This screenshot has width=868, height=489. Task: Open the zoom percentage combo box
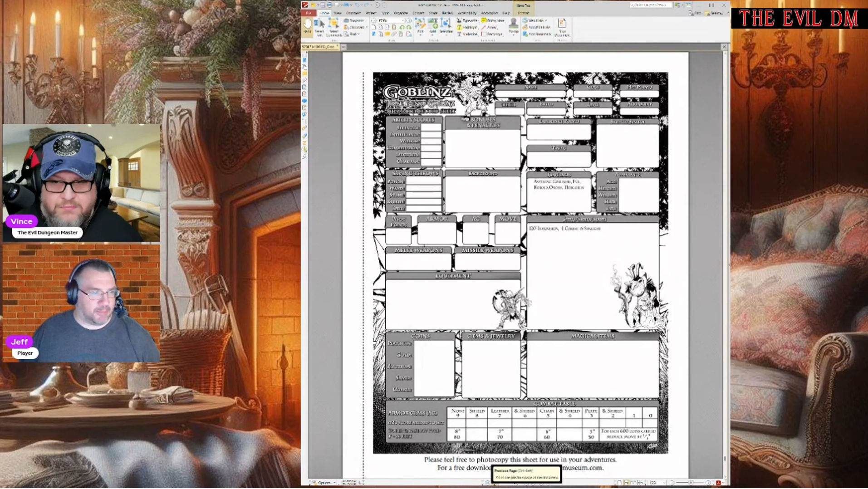click(x=391, y=21)
